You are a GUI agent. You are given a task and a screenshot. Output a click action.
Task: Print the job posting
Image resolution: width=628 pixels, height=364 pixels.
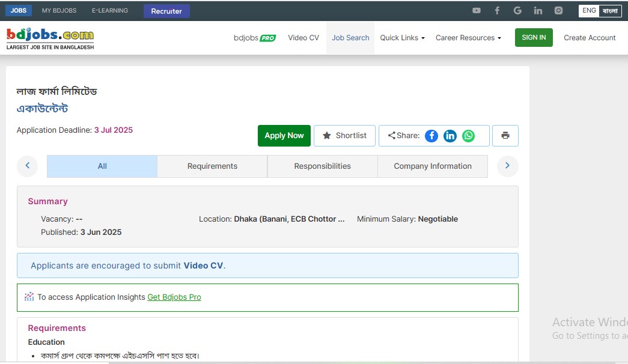[x=505, y=136]
